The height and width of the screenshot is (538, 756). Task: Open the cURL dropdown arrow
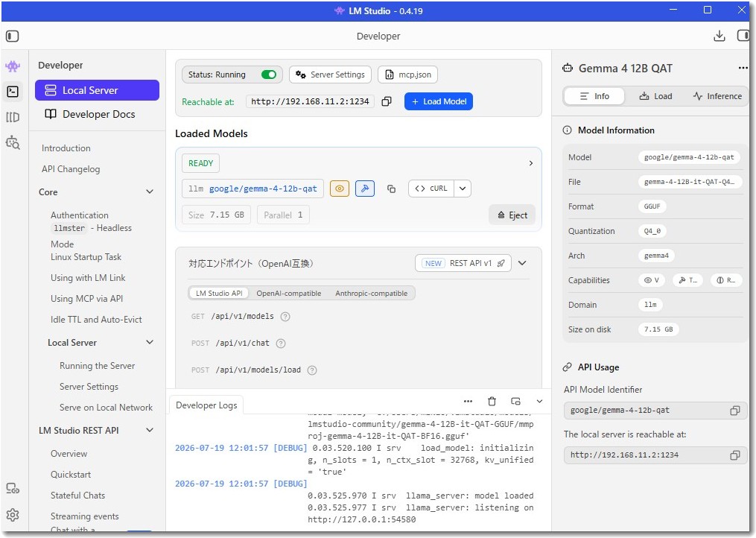pos(463,189)
